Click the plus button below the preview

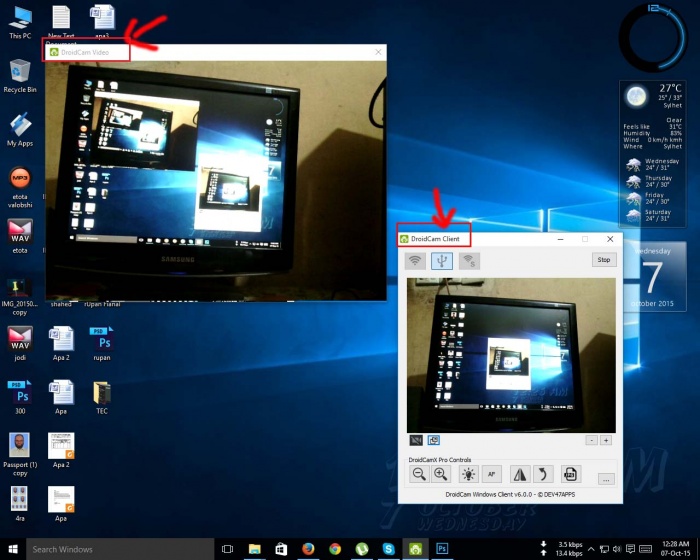click(x=606, y=440)
